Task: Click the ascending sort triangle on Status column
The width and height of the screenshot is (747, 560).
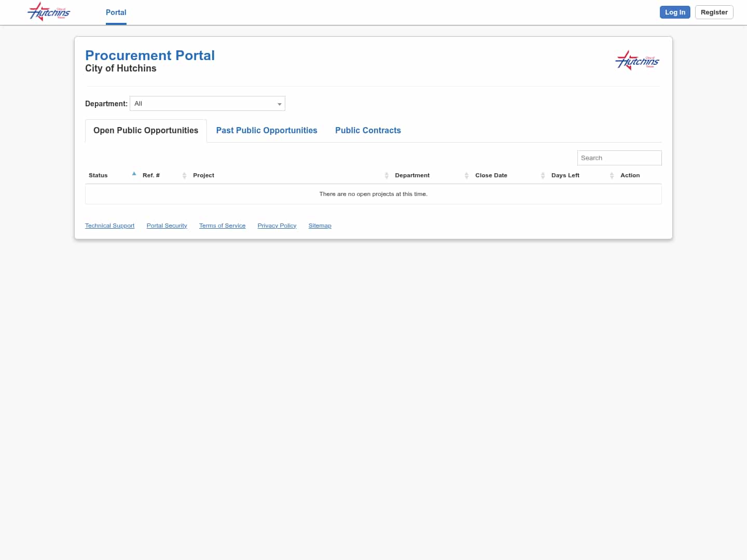Action: [134, 173]
